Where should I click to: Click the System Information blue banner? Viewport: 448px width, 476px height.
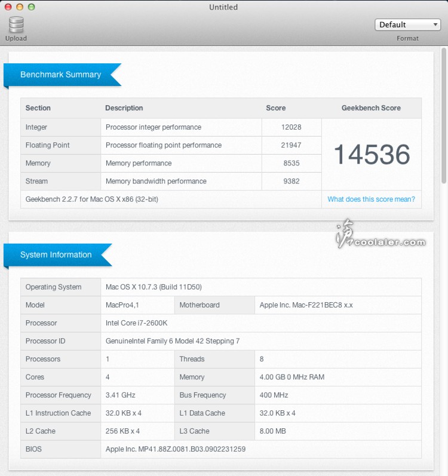[56, 254]
